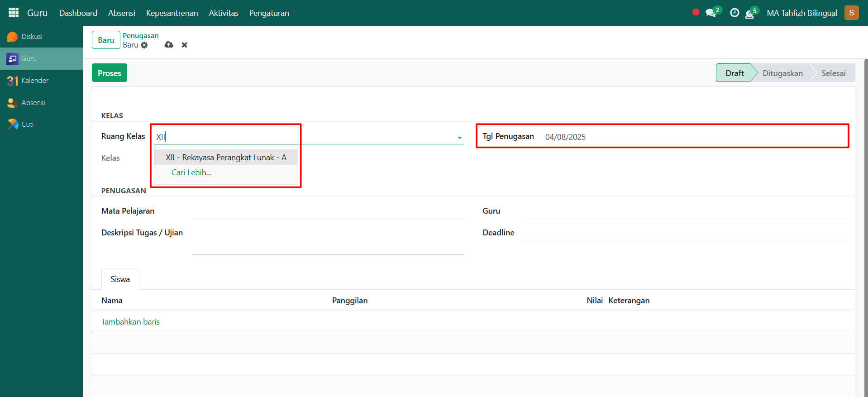Viewport: 868px width, 397px height.
Task: Click the Tgl Penugasan date field
Action: pyautogui.click(x=692, y=137)
